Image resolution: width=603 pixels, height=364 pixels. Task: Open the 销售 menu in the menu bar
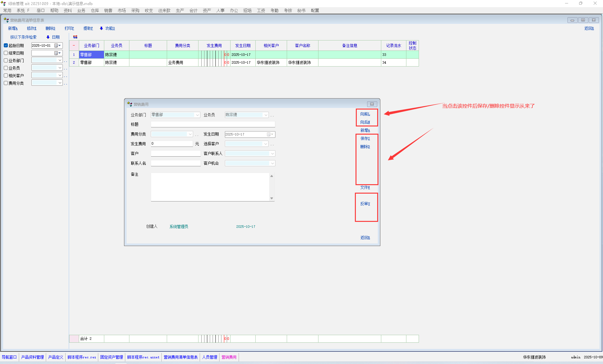point(108,10)
